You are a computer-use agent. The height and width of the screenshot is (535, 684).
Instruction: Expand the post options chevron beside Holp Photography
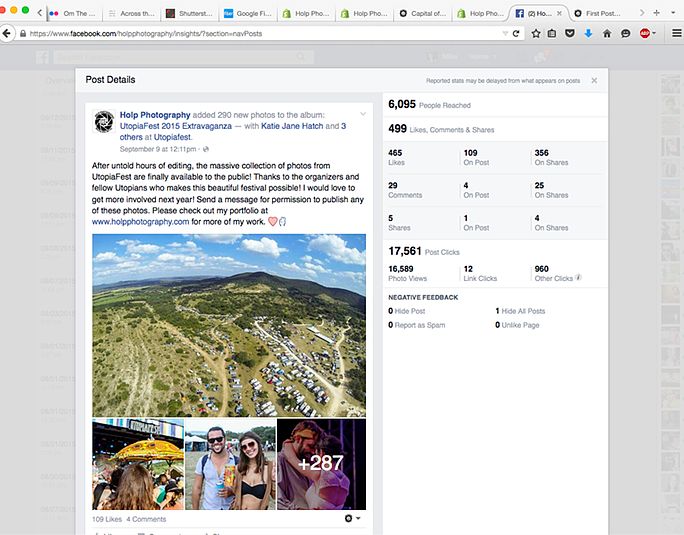pyautogui.click(x=363, y=114)
